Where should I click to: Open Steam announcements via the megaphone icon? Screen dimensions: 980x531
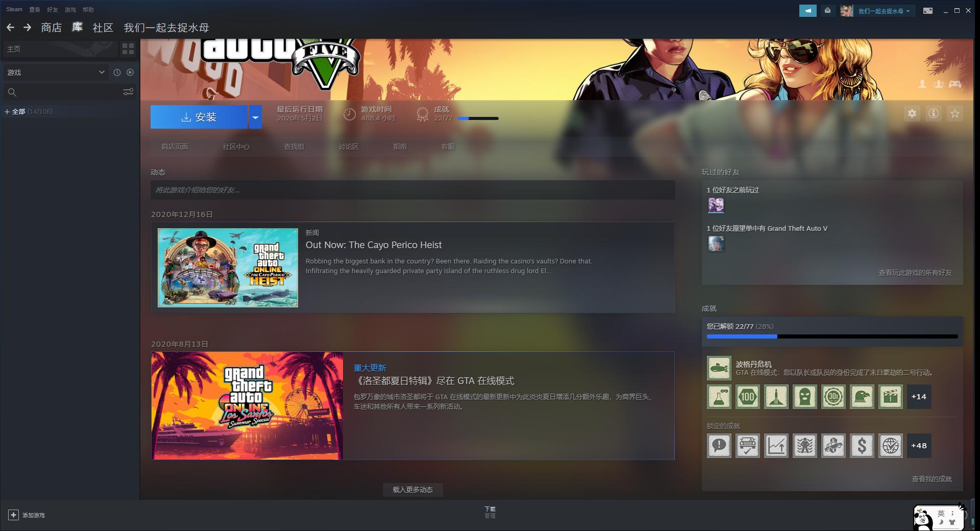tap(807, 10)
